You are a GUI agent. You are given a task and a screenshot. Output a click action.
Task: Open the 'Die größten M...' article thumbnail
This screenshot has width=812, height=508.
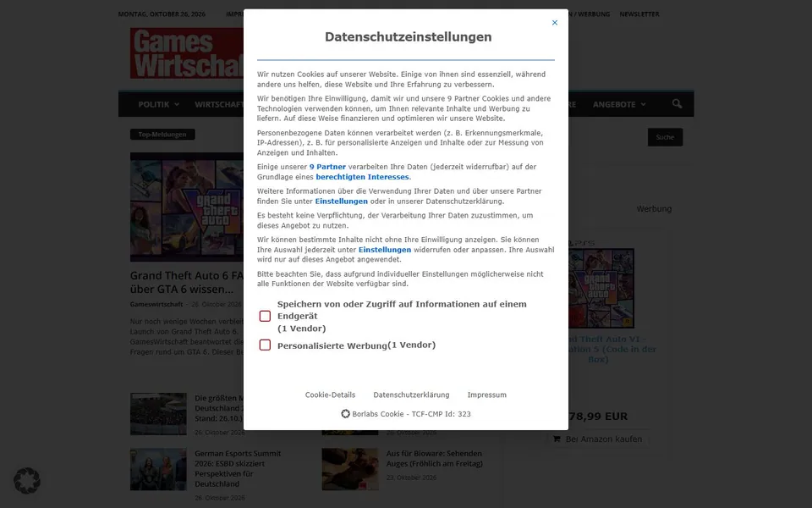pos(158,414)
